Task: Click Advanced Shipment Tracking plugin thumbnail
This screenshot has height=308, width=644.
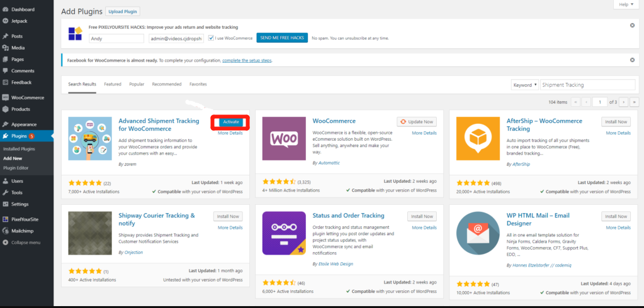Action: (90, 139)
